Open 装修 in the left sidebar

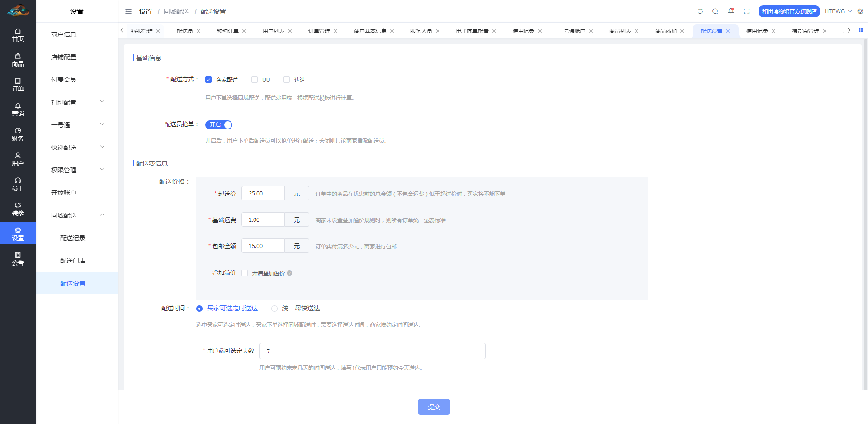point(18,209)
